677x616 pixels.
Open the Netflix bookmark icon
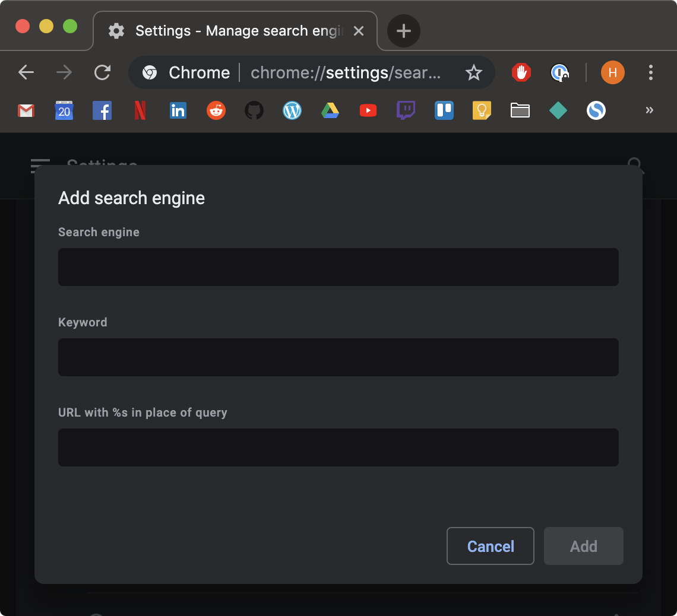(x=140, y=110)
